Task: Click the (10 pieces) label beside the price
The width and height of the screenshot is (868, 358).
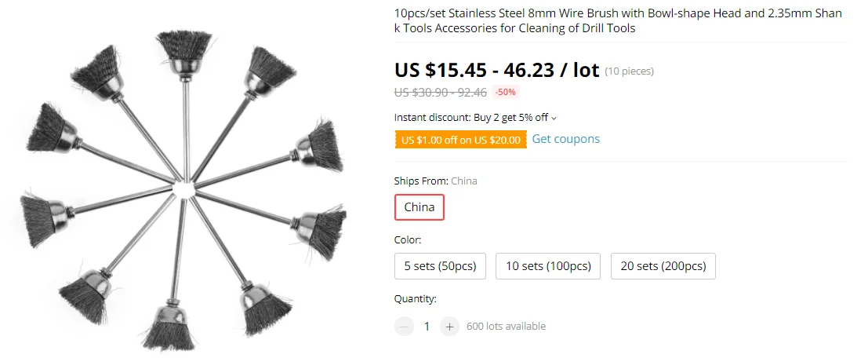Action: (629, 71)
